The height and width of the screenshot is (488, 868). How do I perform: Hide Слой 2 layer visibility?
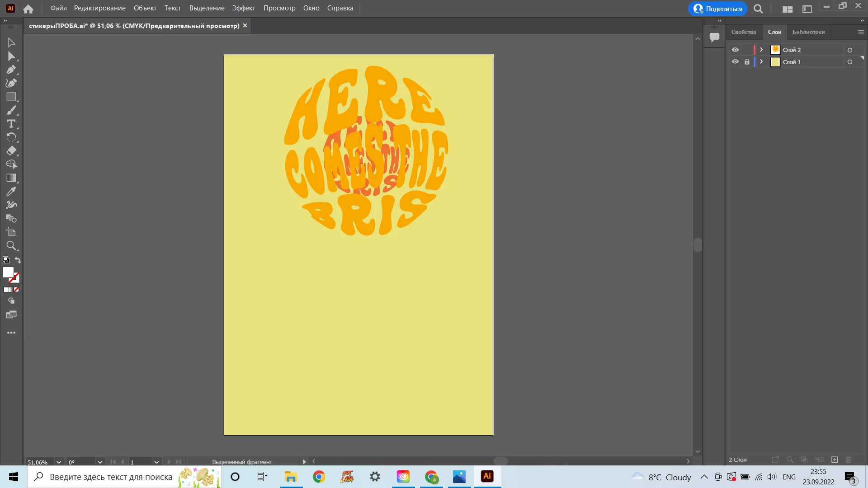[735, 50]
